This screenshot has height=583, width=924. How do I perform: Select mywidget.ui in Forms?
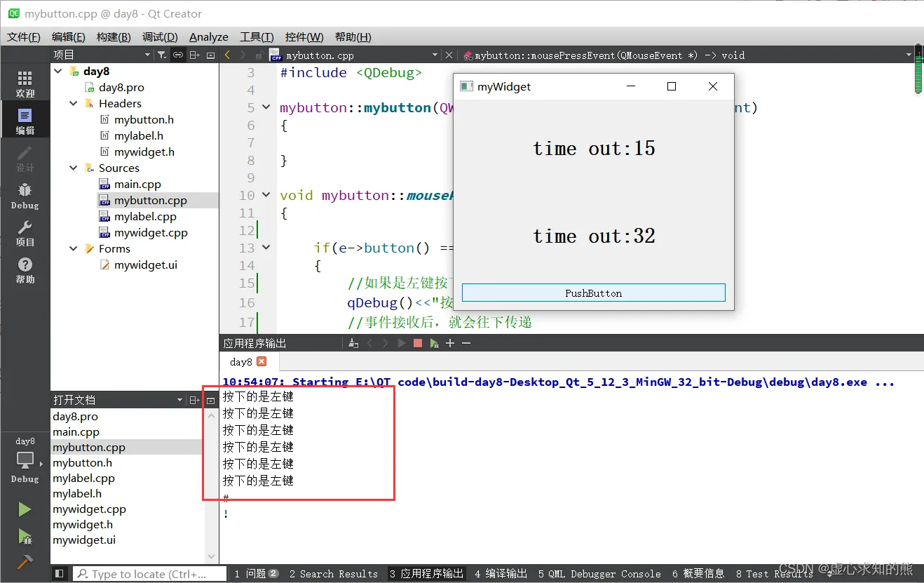point(146,264)
